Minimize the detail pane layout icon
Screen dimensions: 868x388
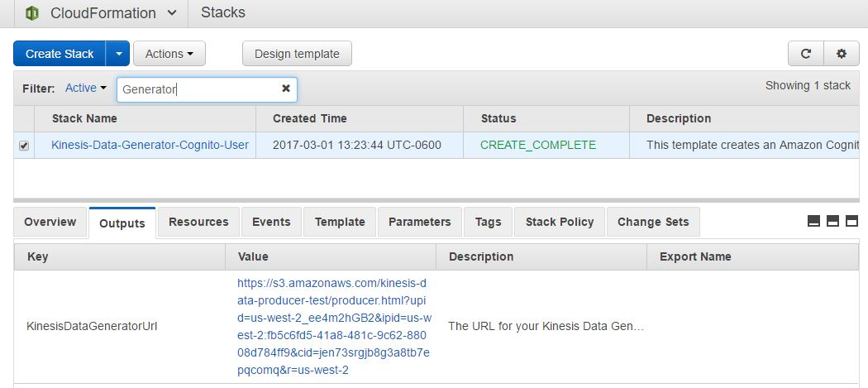tap(813, 221)
